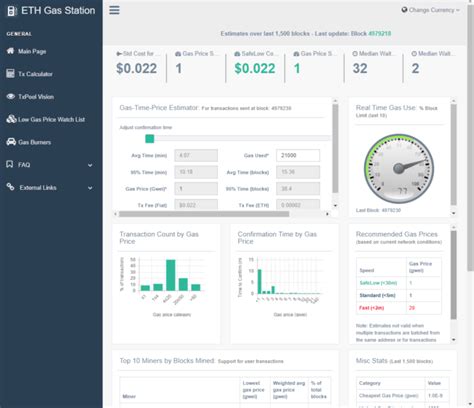Toggle the hamburger menu icon

tap(114, 10)
